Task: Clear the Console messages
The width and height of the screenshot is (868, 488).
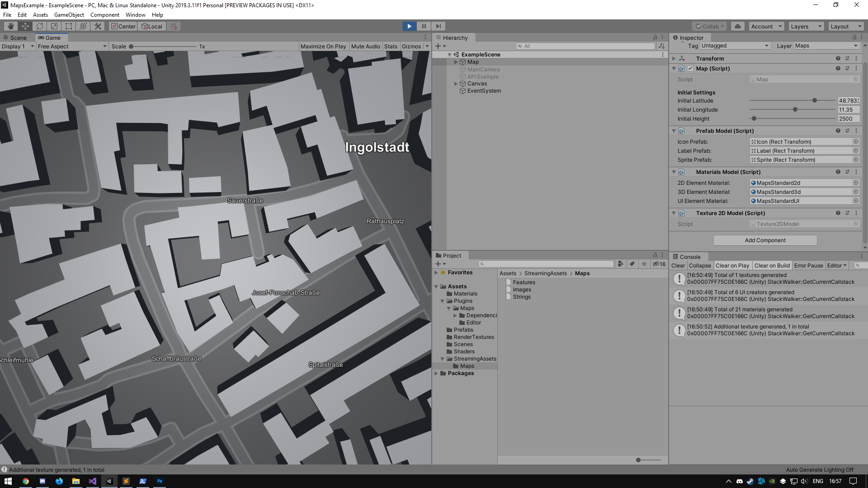Action: tap(678, 266)
